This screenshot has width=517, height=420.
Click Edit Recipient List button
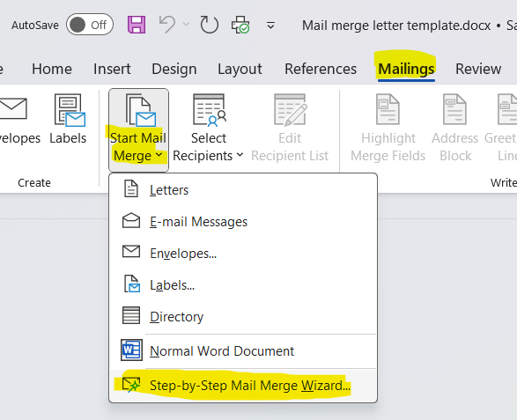tap(290, 129)
